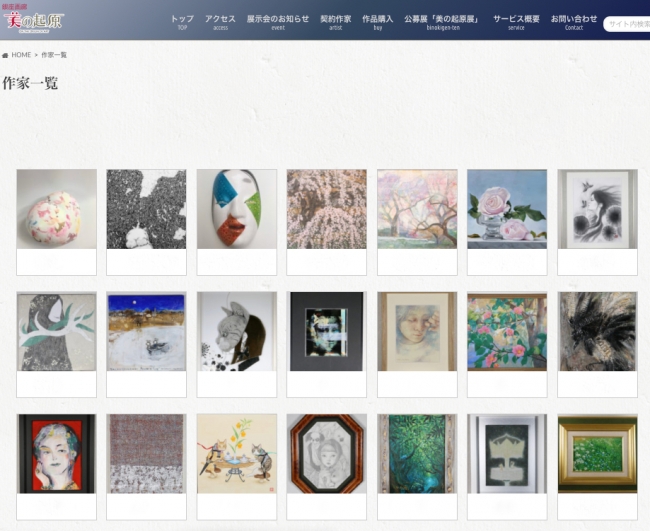Open the portrait on red background artwork
The width and height of the screenshot is (650, 531).
pos(56,453)
